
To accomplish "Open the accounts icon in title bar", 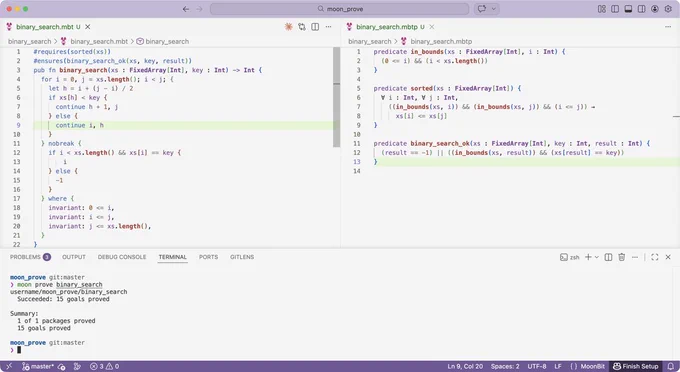I will 655,9.
